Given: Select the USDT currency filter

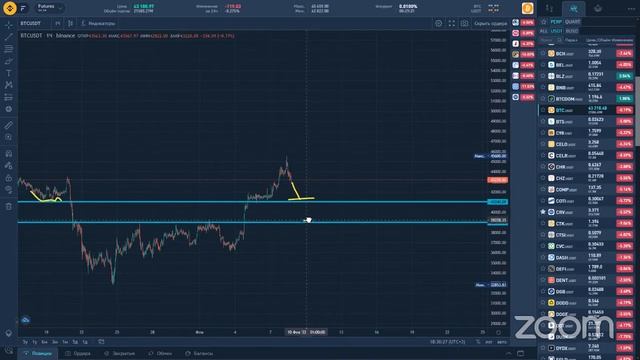Looking at the screenshot, I should point(556,31).
